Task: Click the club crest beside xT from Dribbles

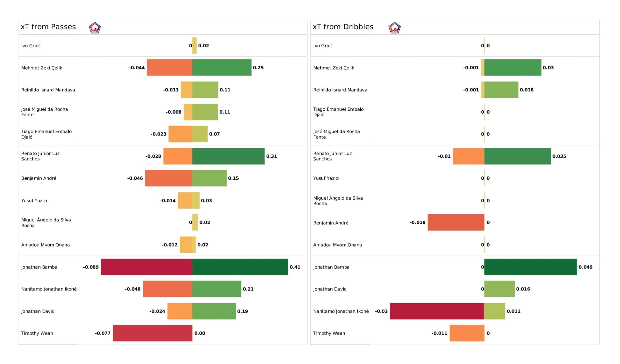Action: [x=394, y=28]
